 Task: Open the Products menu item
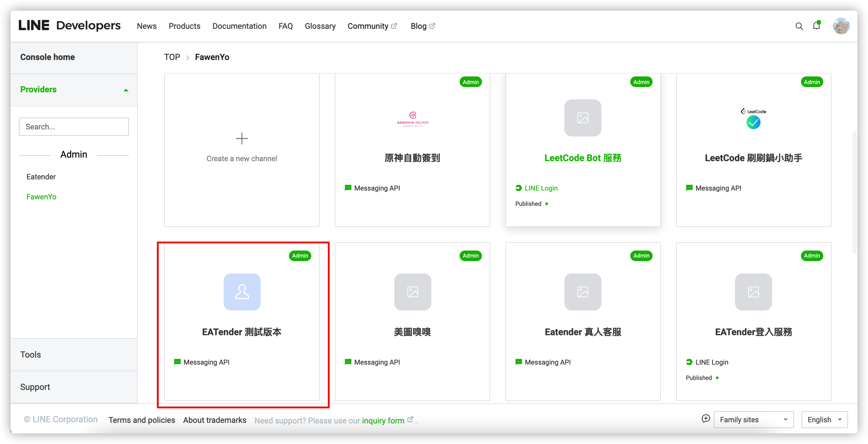(x=184, y=26)
